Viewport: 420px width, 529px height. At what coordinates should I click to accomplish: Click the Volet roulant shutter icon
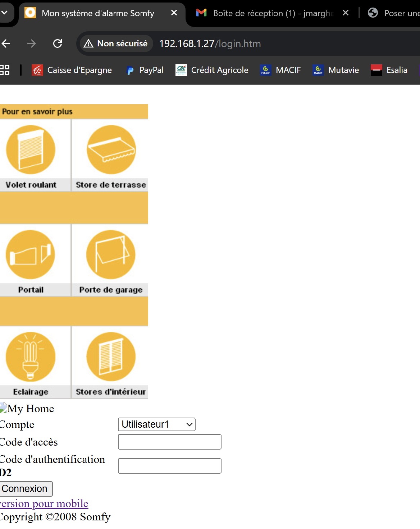(x=31, y=149)
